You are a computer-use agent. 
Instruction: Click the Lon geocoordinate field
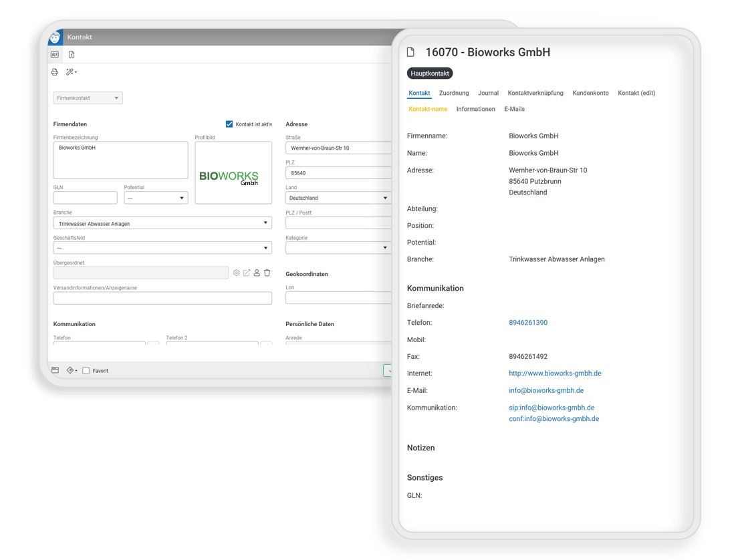click(338, 298)
